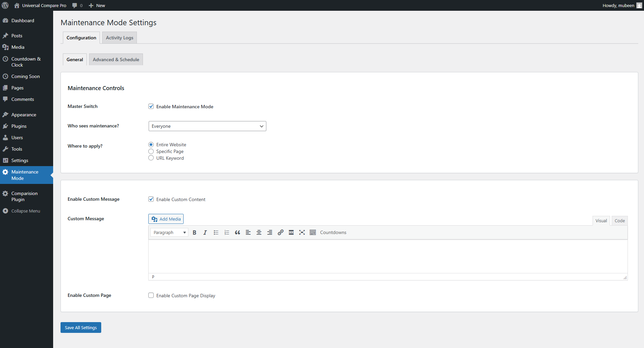Select the Specific Page radio option
Viewport: 644px width, 348px height.
pyautogui.click(x=151, y=152)
